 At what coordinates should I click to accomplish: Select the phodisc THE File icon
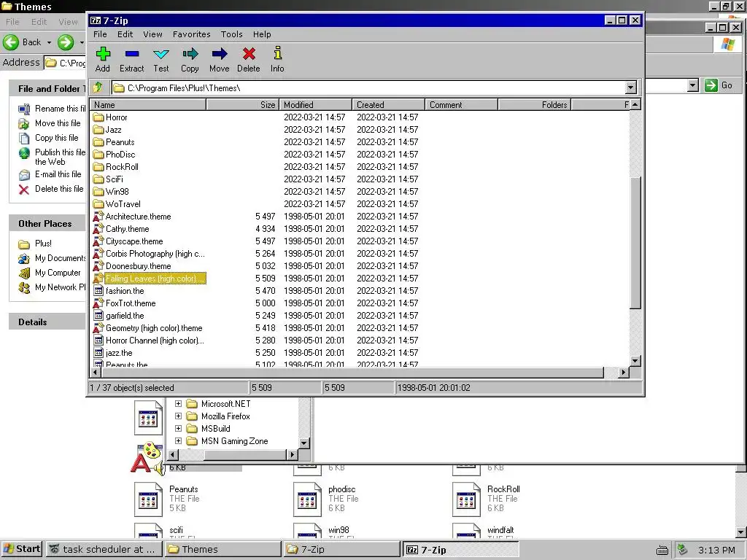[x=307, y=499]
